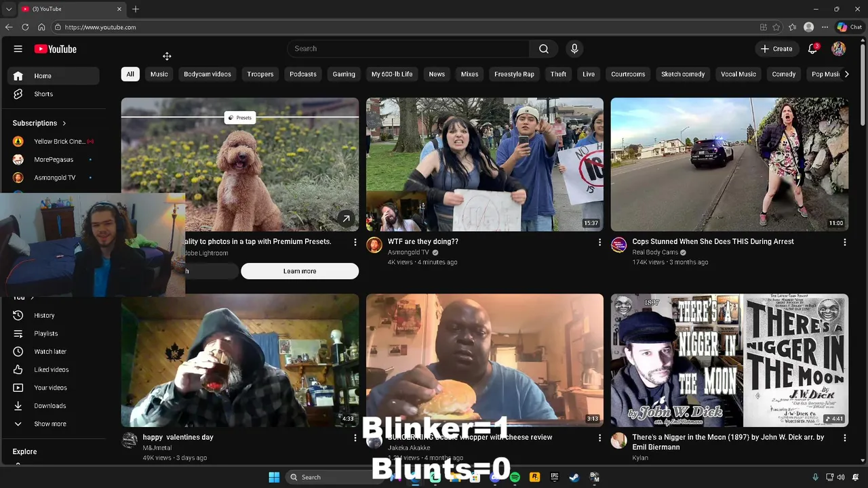Image resolution: width=868 pixels, height=488 pixels.
Task: Open the MorePegasus subscription
Action: click(53, 159)
